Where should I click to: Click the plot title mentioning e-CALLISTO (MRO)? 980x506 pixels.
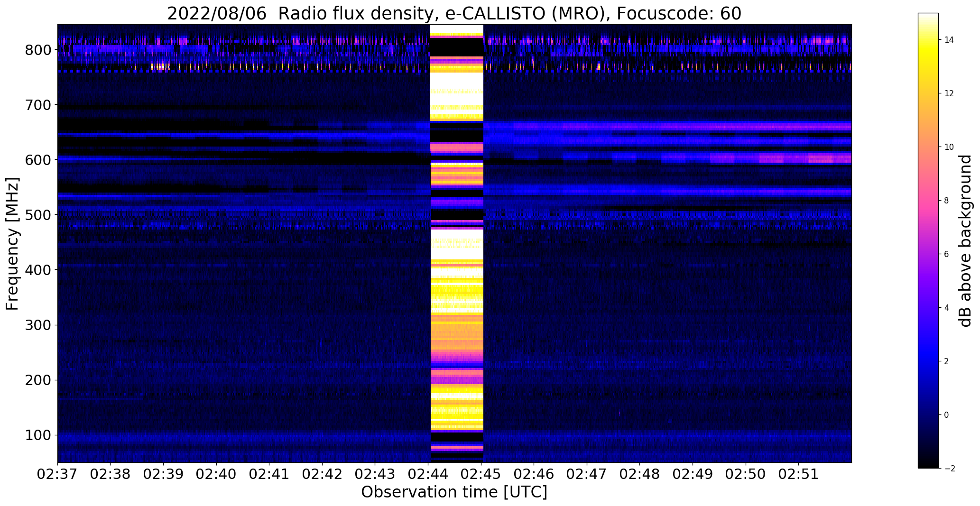tap(454, 13)
